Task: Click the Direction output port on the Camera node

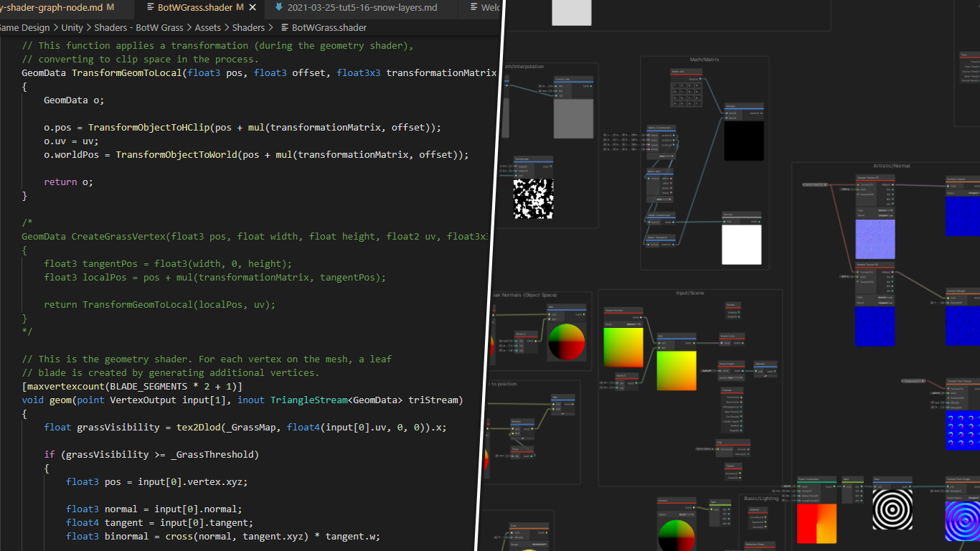Action: click(741, 402)
